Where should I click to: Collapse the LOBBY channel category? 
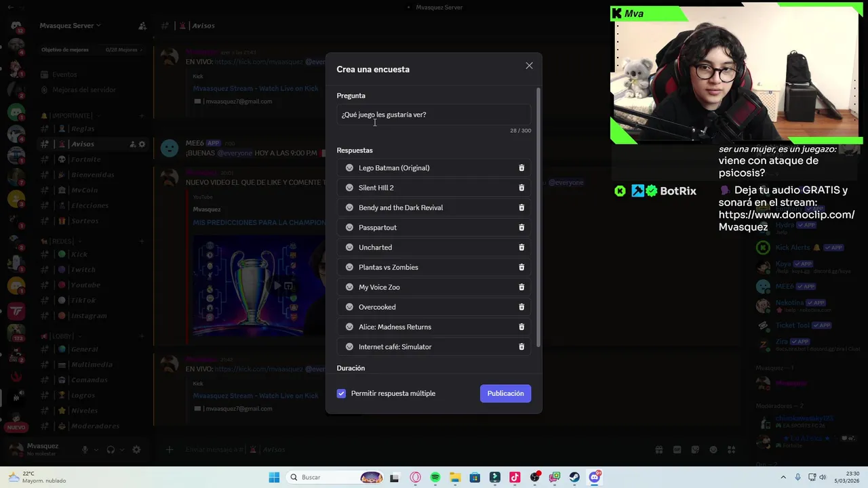click(61, 336)
